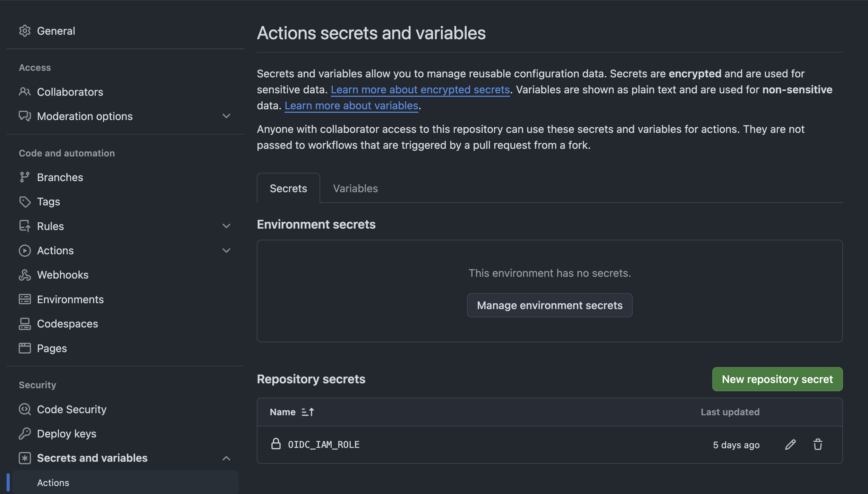The image size is (868, 494).
Task: Click Secrets and variables label
Action: (92, 458)
